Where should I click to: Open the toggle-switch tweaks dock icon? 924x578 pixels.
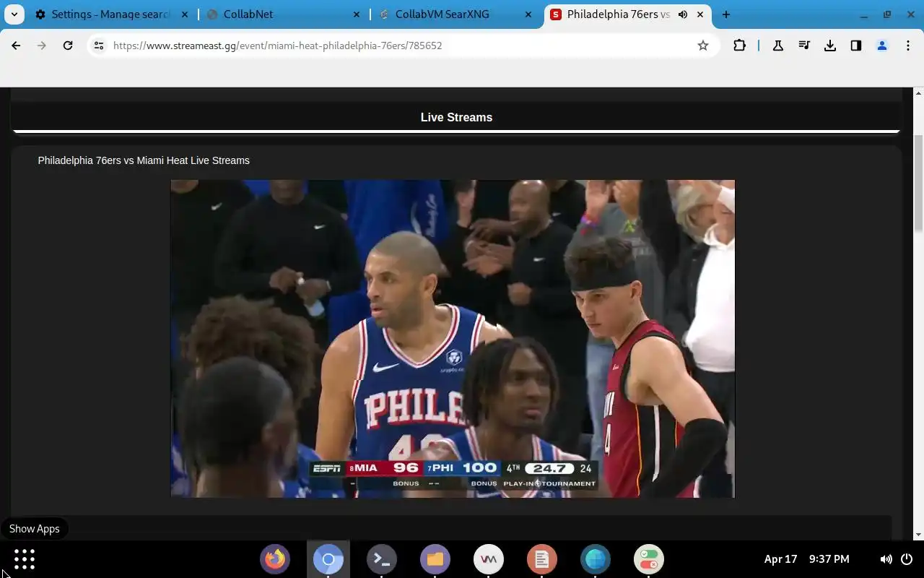[649, 559]
